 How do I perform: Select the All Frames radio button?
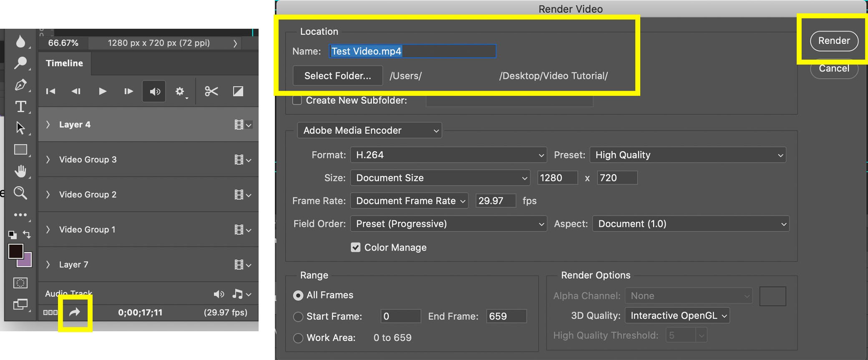coord(298,295)
